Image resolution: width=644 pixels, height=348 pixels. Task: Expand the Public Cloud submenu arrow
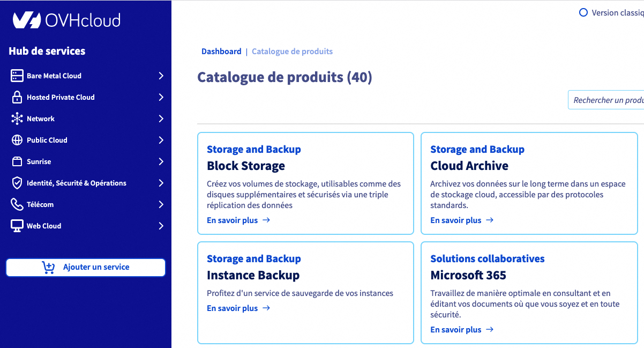coord(161,140)
